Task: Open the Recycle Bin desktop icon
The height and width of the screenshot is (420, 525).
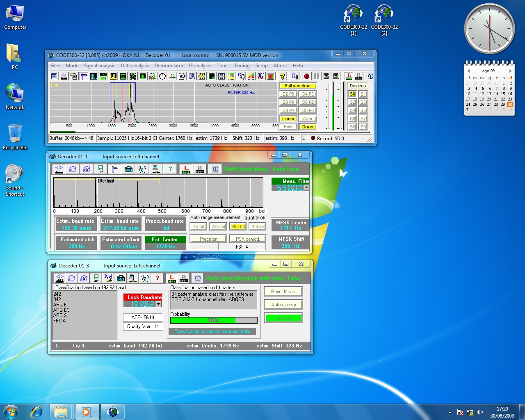Action: 15,137
